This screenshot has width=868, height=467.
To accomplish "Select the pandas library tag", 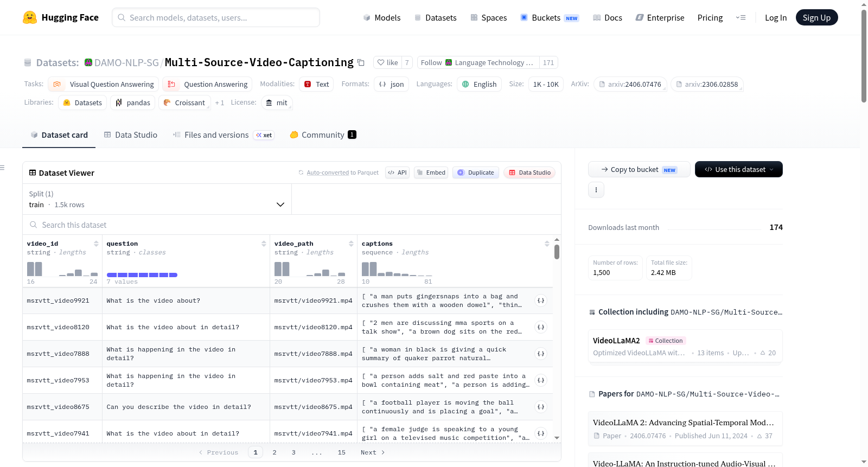I will coord(133,103).
